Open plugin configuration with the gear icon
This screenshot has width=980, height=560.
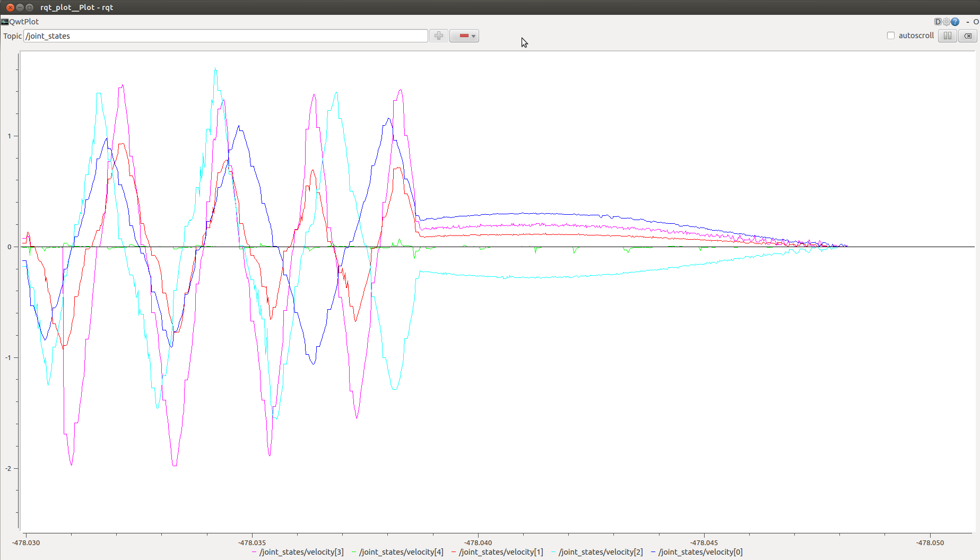click(x=946, y=22)
